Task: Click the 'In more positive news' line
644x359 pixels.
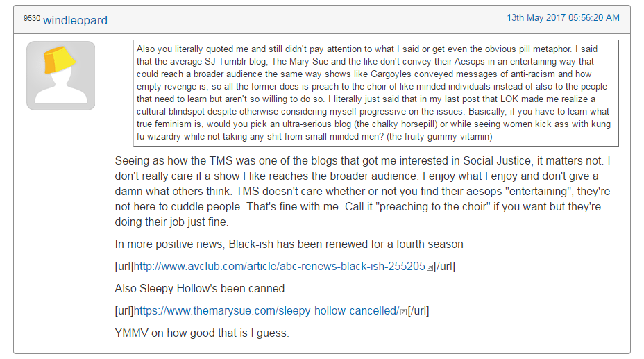Action: click(289, 244)
